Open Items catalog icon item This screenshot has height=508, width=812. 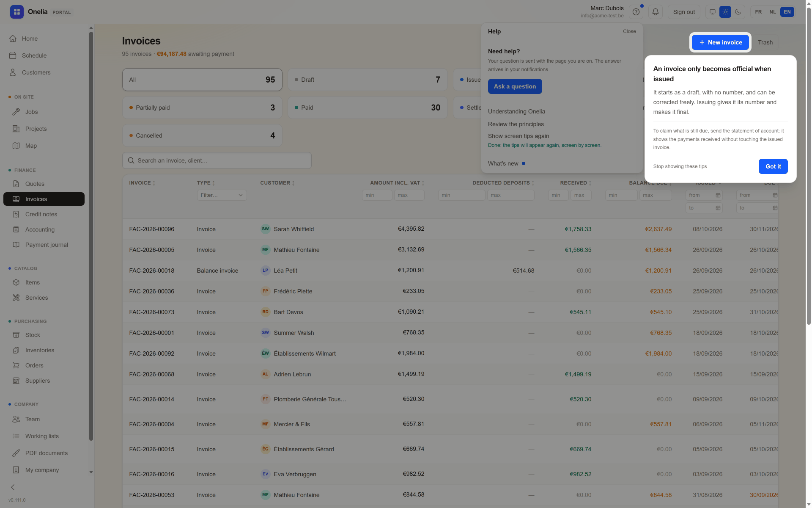coord(44,282)
